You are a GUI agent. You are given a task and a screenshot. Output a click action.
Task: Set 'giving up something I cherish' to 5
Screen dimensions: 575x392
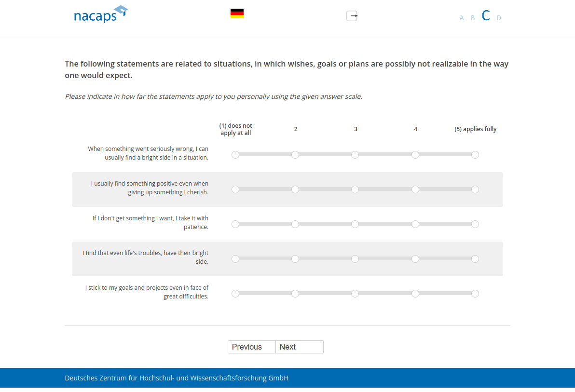click(x=475, y=189)
